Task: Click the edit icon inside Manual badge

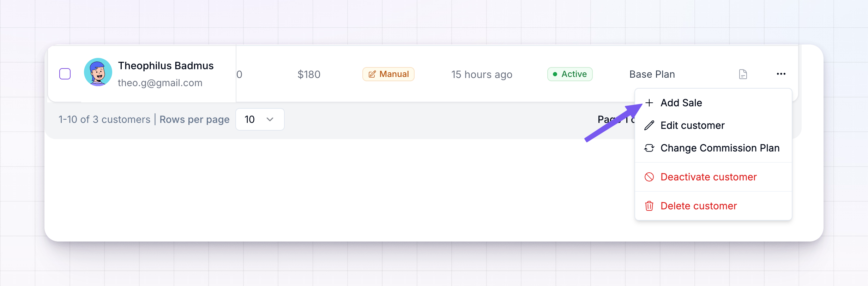Action: (x=372, y=74)
